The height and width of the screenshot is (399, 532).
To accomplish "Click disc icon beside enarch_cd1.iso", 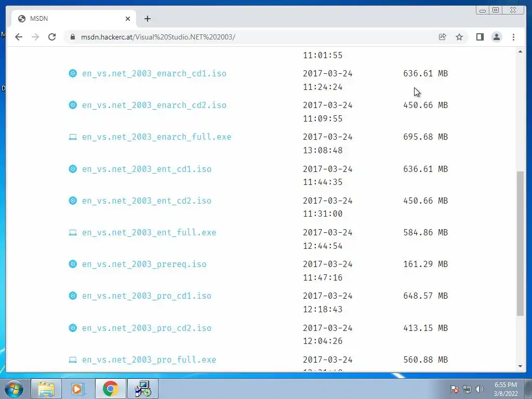I will point(73,73).
